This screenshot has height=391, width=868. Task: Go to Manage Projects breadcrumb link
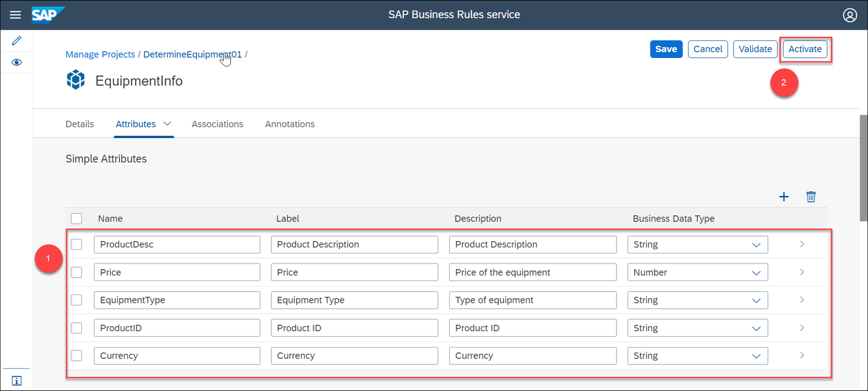coord(100,54)
